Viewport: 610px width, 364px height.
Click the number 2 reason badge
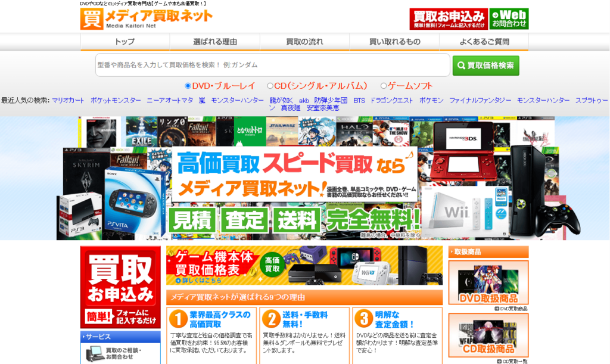271,319
